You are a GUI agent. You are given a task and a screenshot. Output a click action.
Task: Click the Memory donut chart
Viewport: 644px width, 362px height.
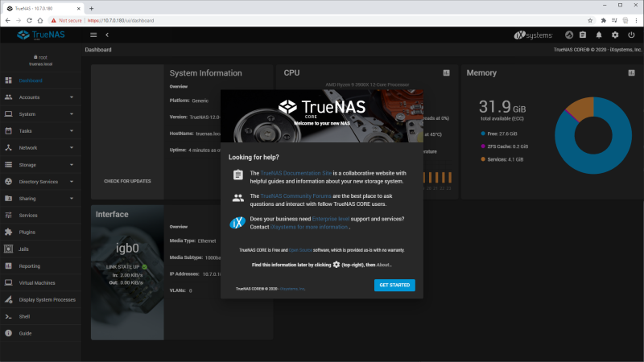pyautogui.click(x=593, y=135)
